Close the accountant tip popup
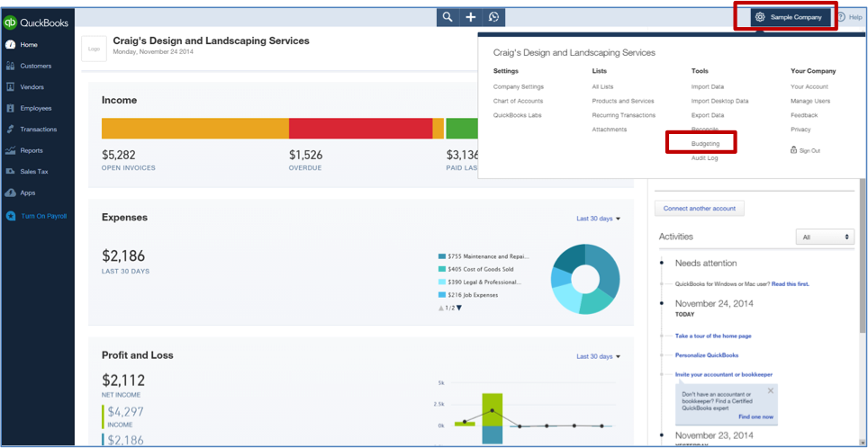868x448 pixels. coord(771,390)
